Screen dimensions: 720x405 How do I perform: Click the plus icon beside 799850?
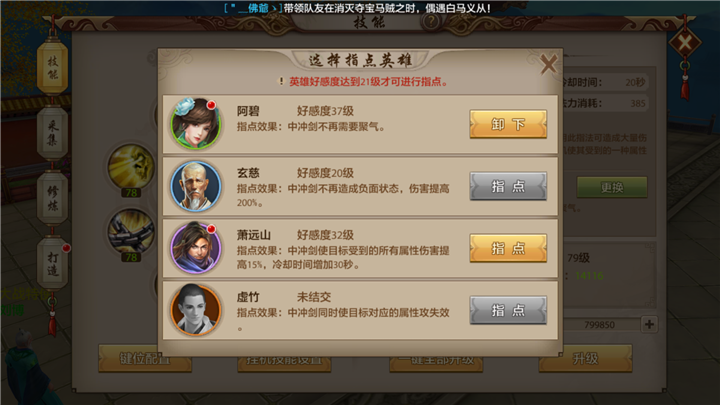click(x=649, y=324)
